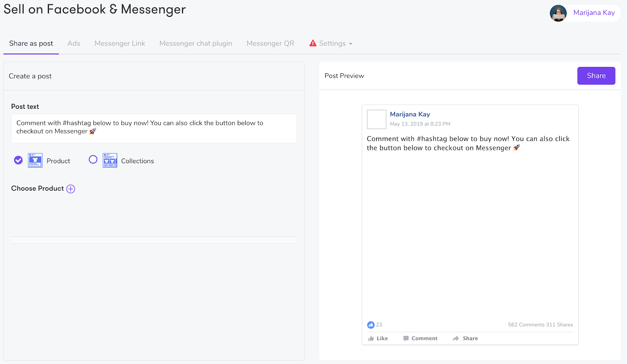Click the Create a post heading

coord(30,76)
